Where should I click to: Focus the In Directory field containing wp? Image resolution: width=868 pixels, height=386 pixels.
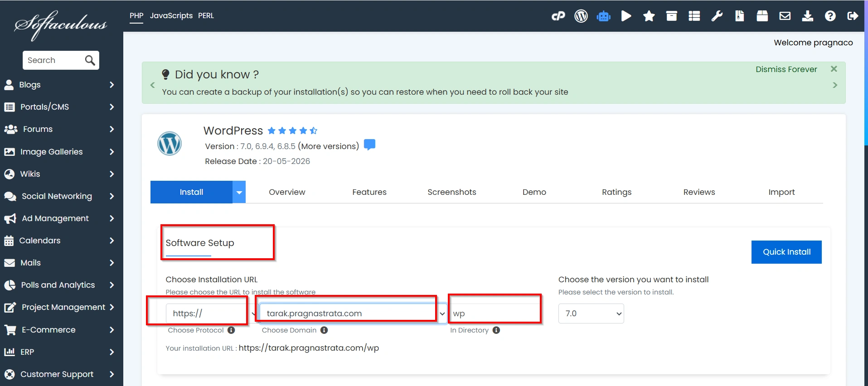495,314
